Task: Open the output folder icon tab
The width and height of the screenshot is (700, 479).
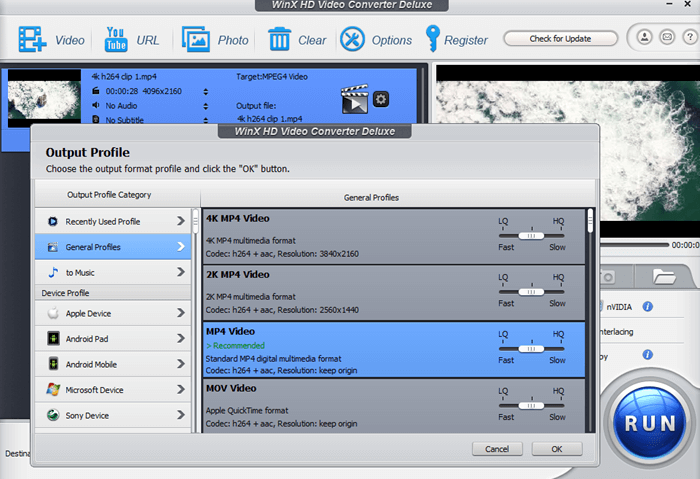Action: 664,275
